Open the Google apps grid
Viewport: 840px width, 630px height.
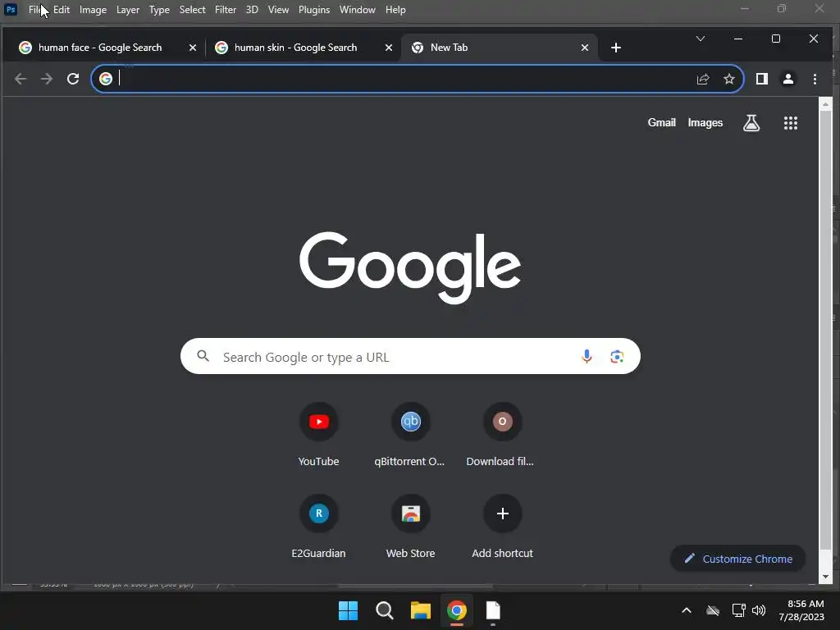[791, 123]
